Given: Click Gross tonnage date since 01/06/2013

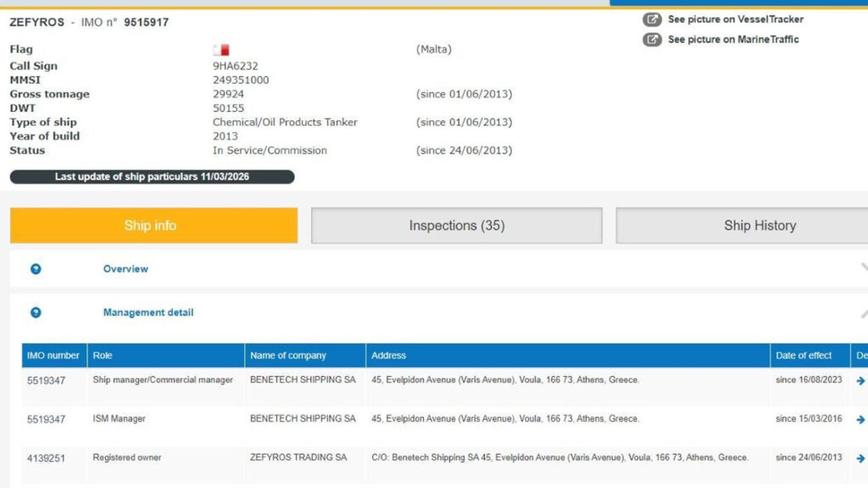Looking at the screenshot, I should [x=465, y=94].
